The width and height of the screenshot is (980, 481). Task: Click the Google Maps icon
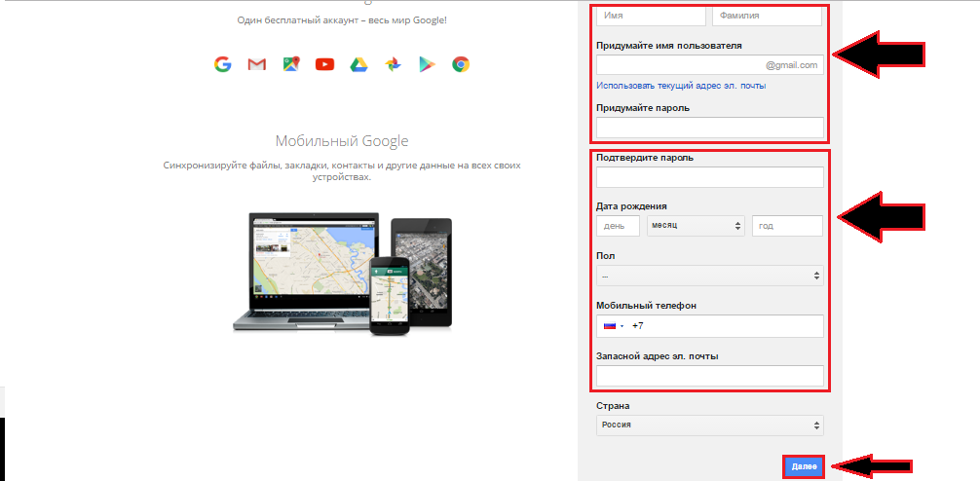click(290, 64)
